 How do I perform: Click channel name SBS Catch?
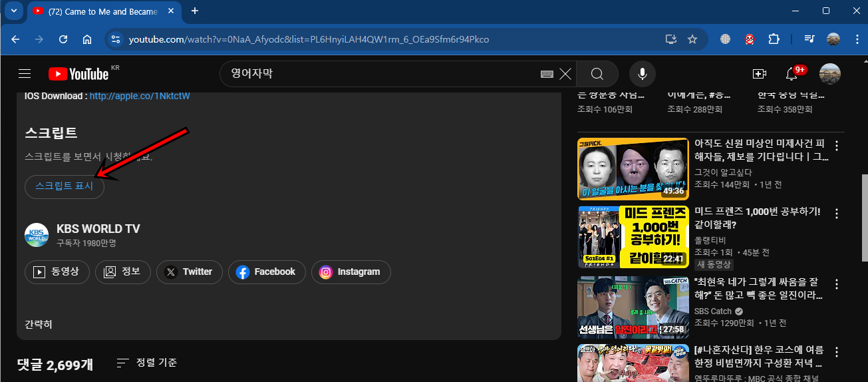713,311
